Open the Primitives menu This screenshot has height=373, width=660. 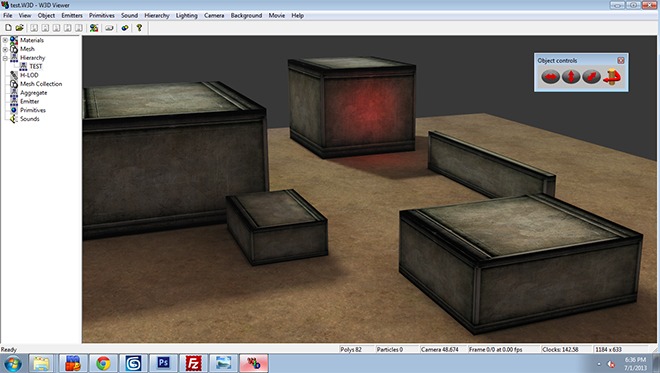[x=101, y=16]
